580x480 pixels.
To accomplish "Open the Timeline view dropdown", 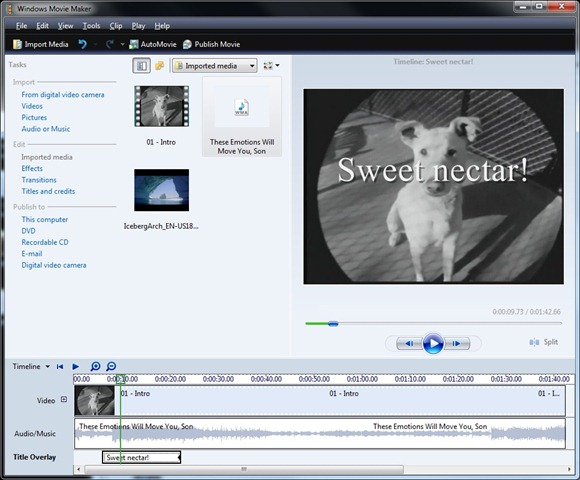I will pos(31,367).
